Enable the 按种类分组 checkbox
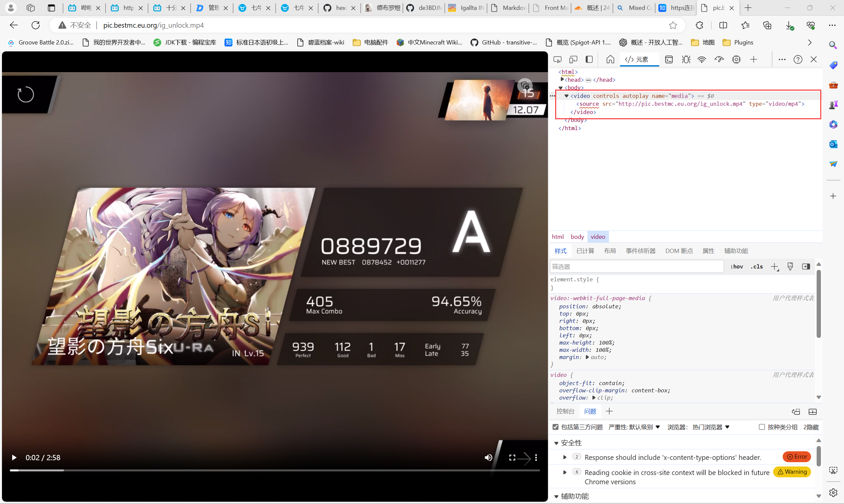 coord(762,427)
